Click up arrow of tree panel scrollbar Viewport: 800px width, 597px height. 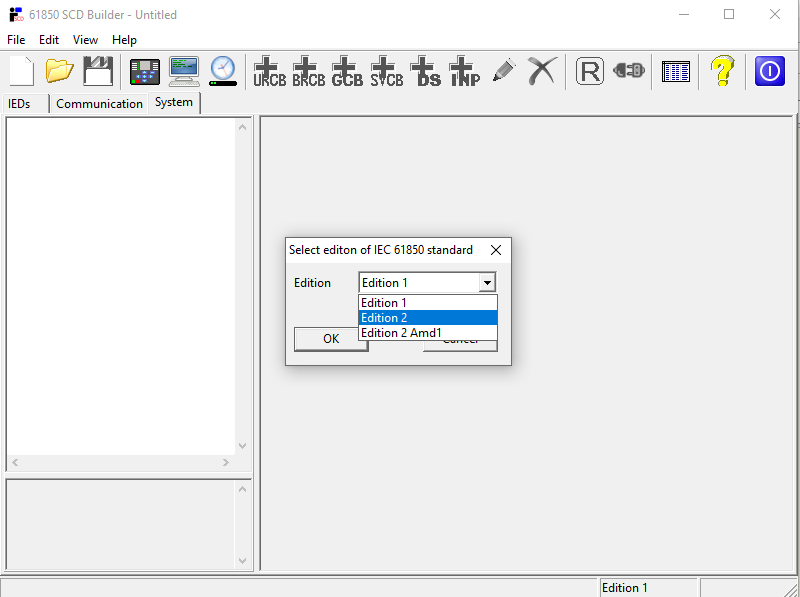tap(242, 127)
